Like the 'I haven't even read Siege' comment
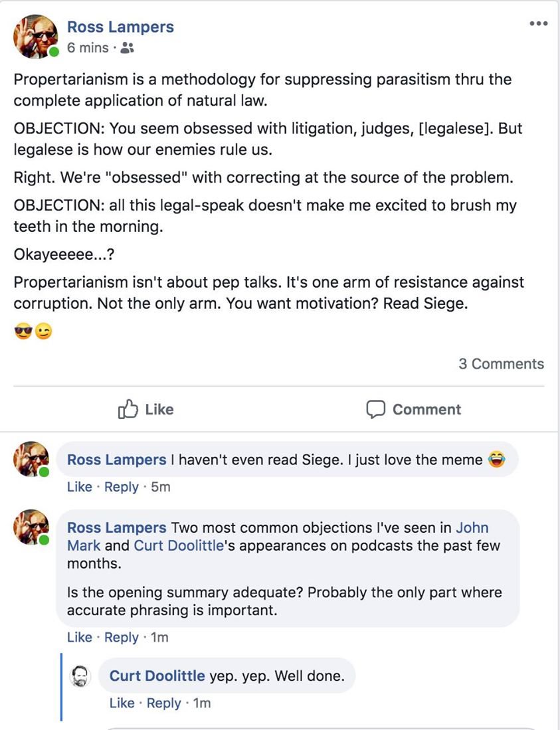 (79, 487)
